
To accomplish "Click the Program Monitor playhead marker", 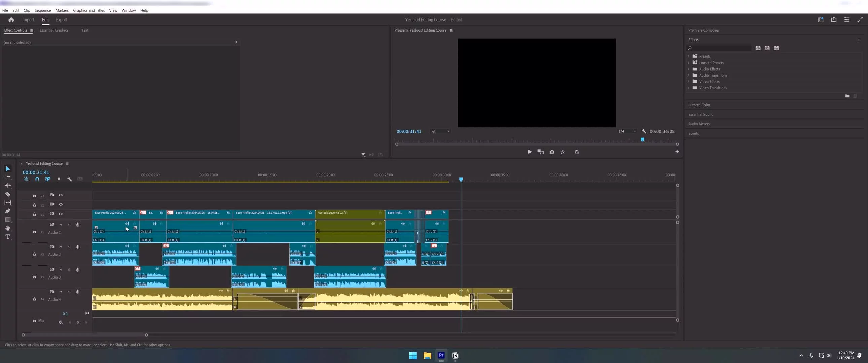I will tap(642, 139).
